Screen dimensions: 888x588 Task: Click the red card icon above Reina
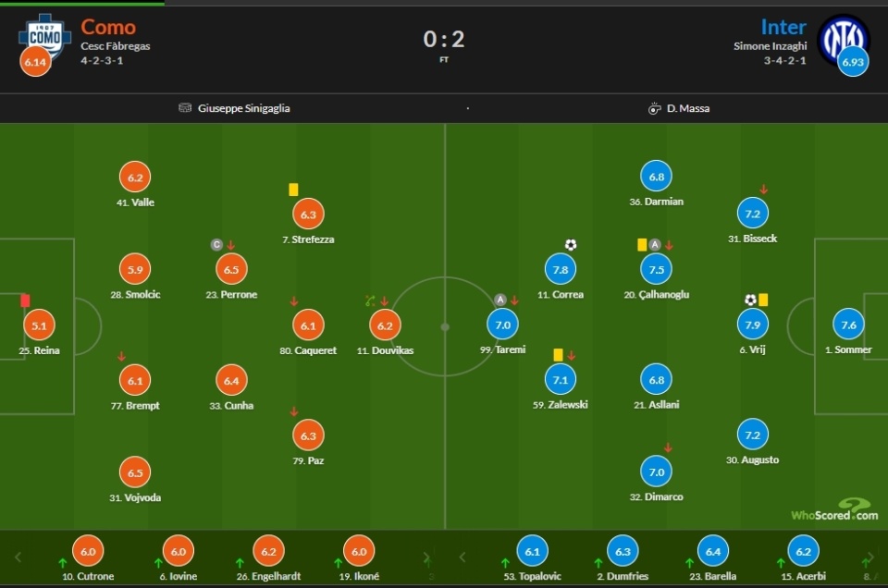coord(25,300)
